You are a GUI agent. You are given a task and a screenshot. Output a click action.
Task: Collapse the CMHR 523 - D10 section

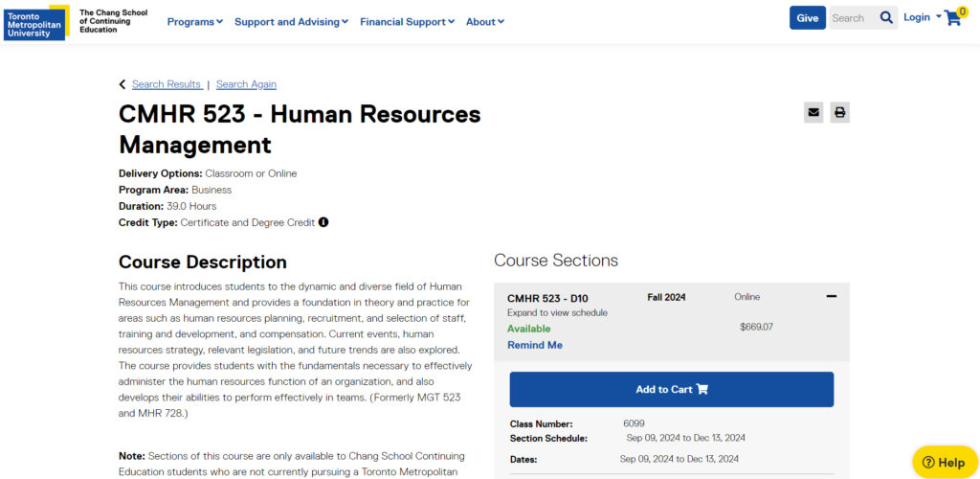click(832, 296)
